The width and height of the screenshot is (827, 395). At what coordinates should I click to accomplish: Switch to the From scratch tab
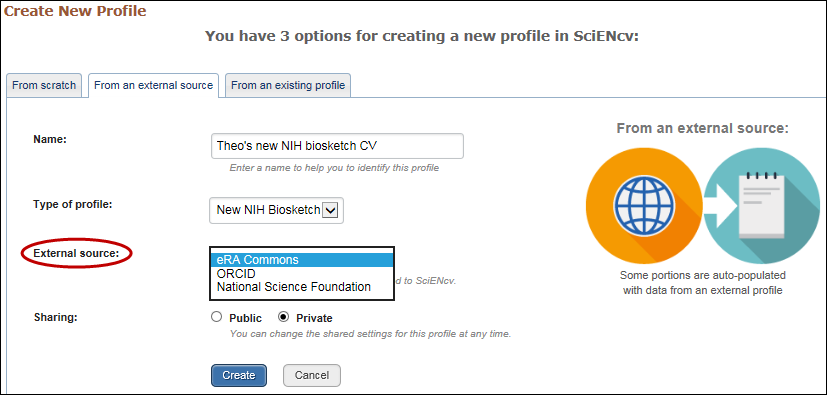coord(44,85)
